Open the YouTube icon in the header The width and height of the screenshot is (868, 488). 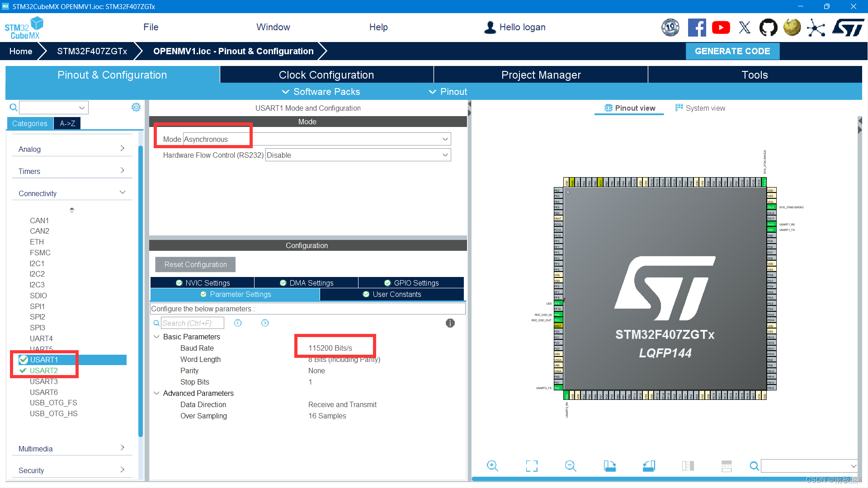point(721,28)
